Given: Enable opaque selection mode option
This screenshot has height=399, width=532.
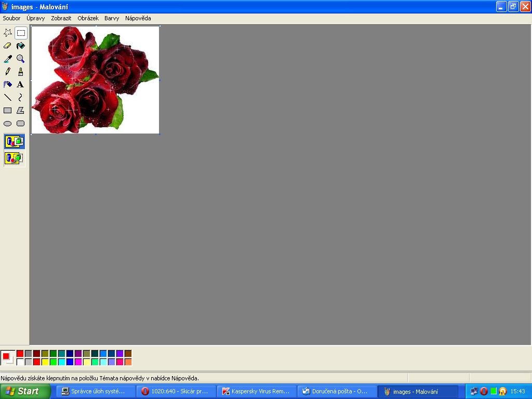Looking at the screenshot, I should click(x=15, y=141).
